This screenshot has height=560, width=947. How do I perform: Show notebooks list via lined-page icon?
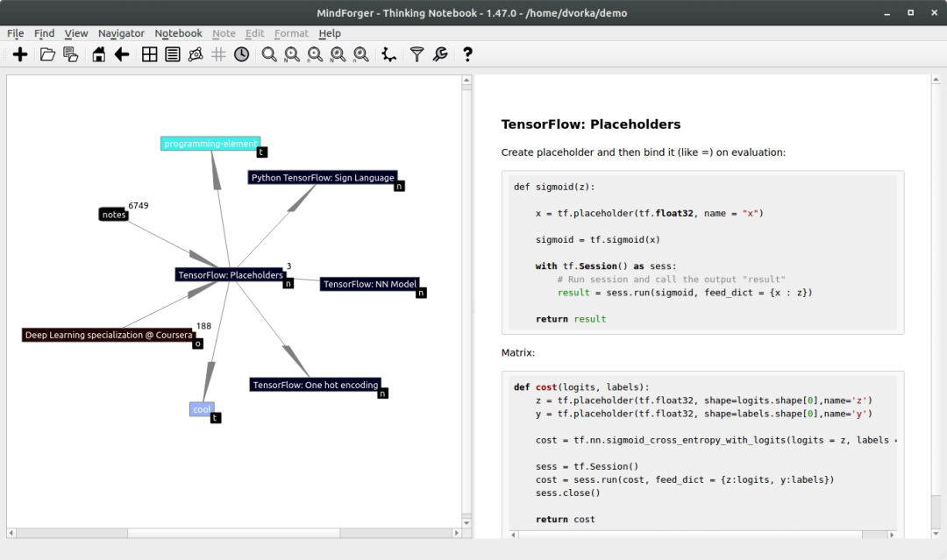(173, 54)
